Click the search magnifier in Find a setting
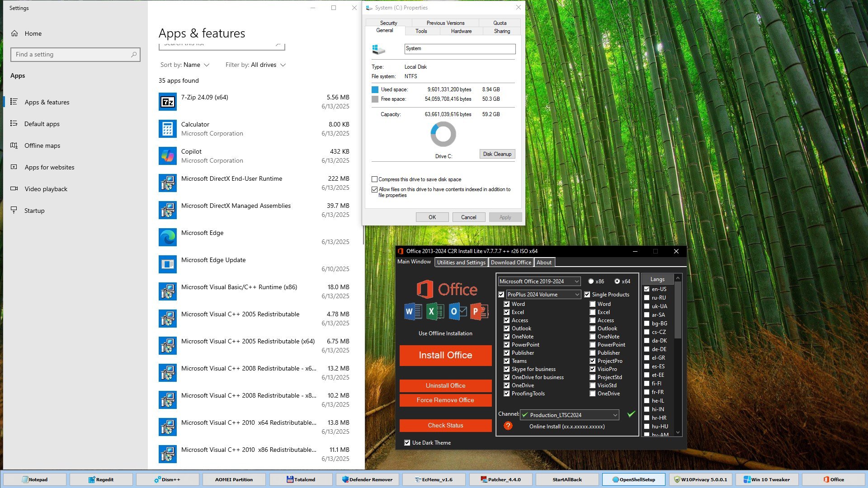This screenshot has width=868, height=488. (x=134, y=54)
